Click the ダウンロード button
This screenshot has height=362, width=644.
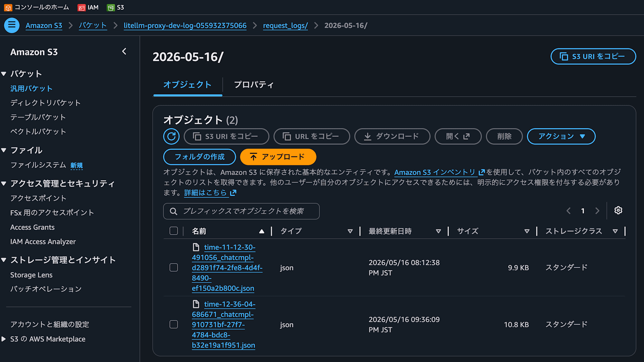392,136
